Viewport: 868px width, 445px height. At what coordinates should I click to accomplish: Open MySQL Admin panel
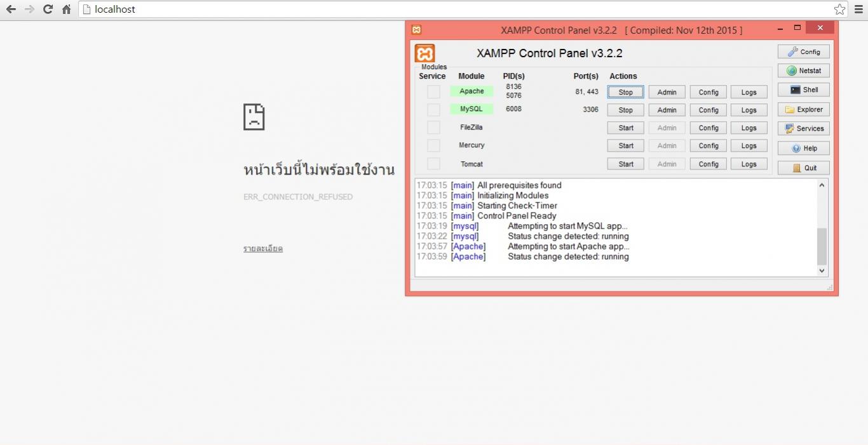coord(667,109)
